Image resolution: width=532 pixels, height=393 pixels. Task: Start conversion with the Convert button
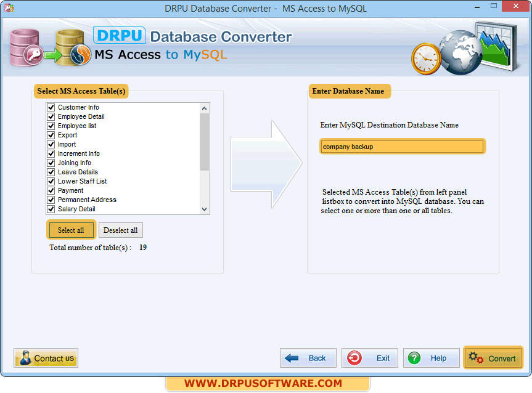coord(493,357)
